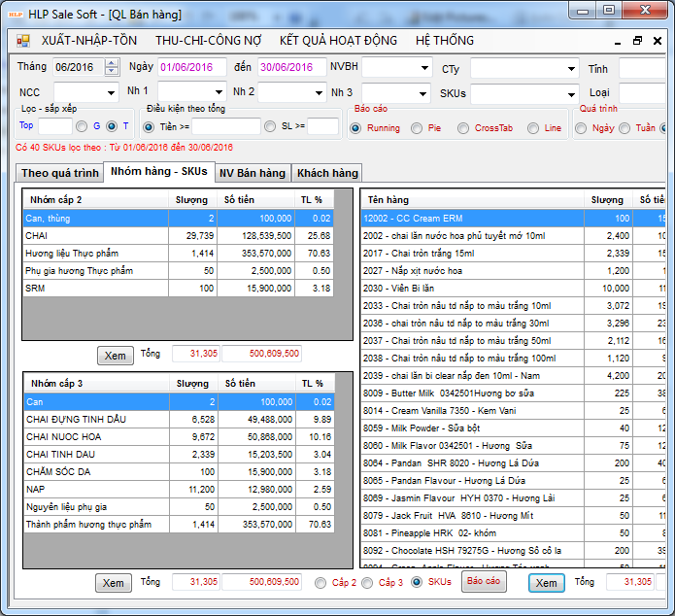Select SRM row in Nhóm cấp 2
Screen dimensions: 675x616
179,289
